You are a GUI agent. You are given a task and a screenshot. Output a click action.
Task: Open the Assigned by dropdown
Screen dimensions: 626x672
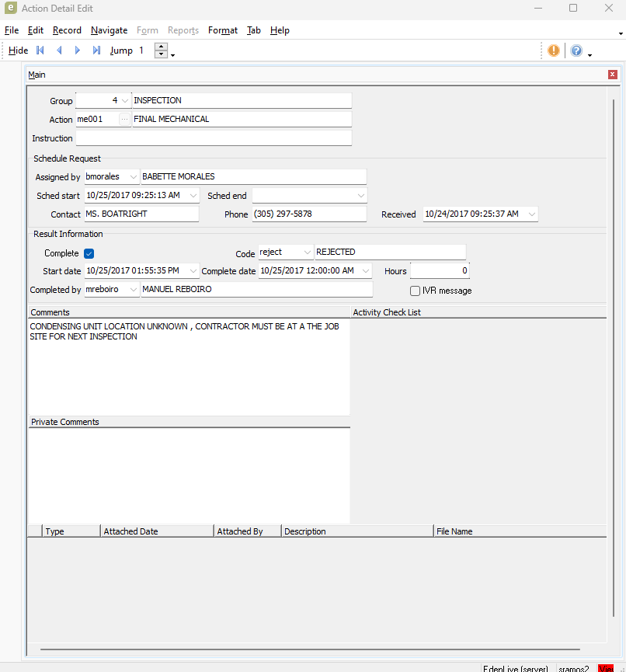pyautogui.click(x=134, y=177)
